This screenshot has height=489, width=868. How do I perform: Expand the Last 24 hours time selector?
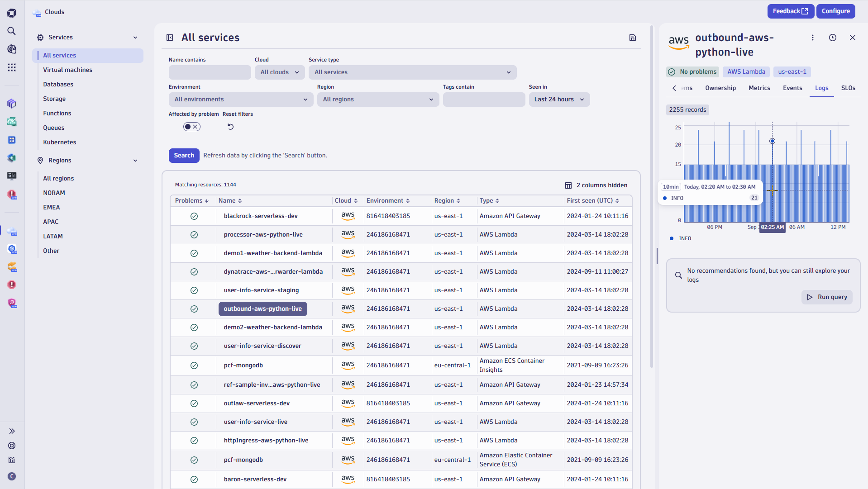click(x=559, y=99)
